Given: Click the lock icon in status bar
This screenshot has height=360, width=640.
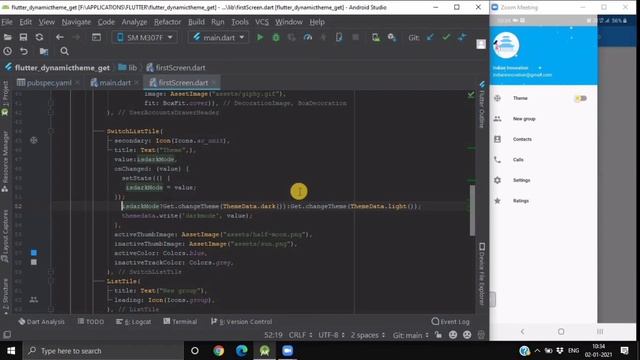Looking at the screenshot, I should 438,335.
